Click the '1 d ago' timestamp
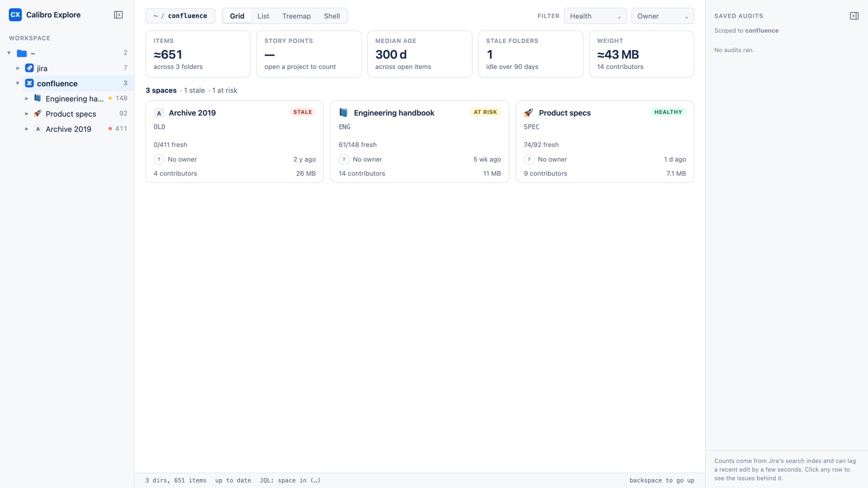Image resolution: width=868 pixels, height=488 pixels. tap(675, 159)
